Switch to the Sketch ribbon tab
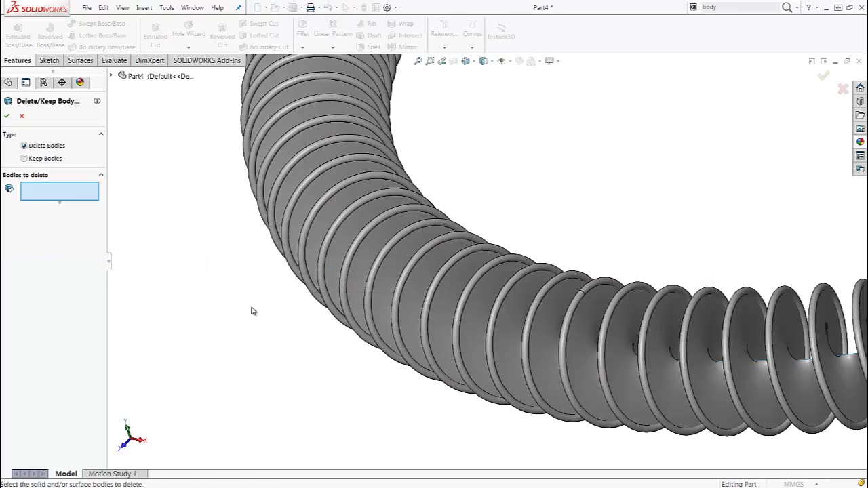This screenshot has width=868, height=488. click(x=49, y=60)
